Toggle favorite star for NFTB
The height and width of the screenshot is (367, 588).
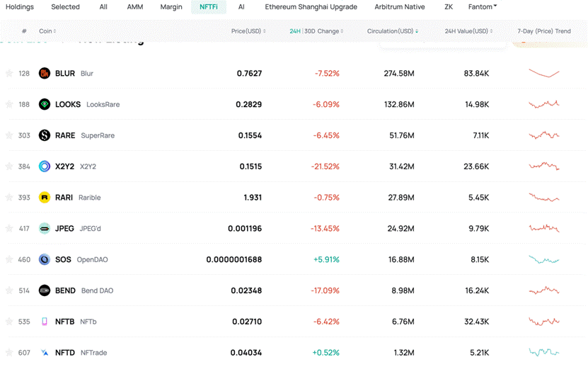(x=9, y=322)
